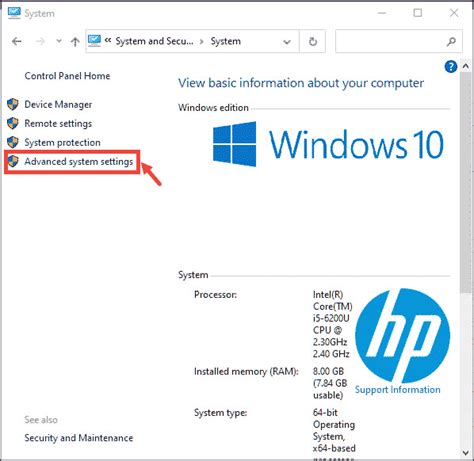Open Control Panel Home
This screenshot has width=474, height=461.
point(67,76)
